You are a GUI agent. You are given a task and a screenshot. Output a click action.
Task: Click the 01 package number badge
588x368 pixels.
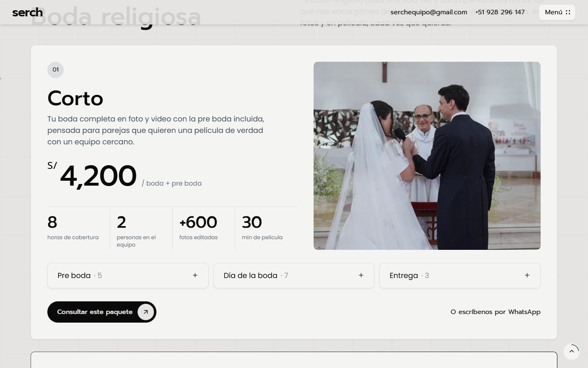point(56,70)
